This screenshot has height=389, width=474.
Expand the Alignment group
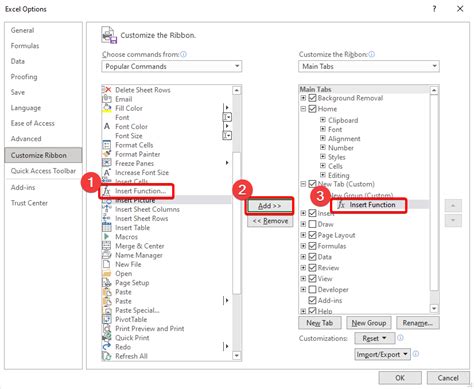point(323,138)
